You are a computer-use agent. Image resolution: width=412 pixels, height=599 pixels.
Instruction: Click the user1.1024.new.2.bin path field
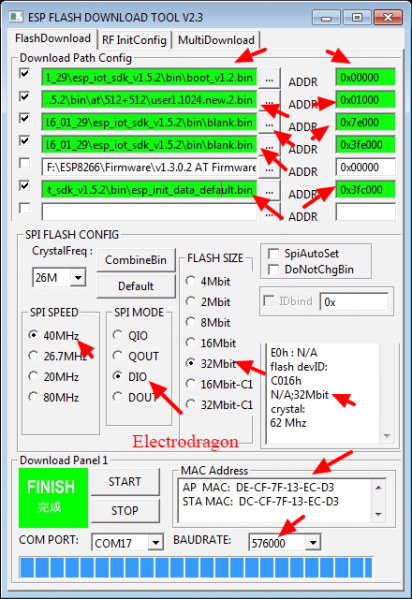coord(149,100)
